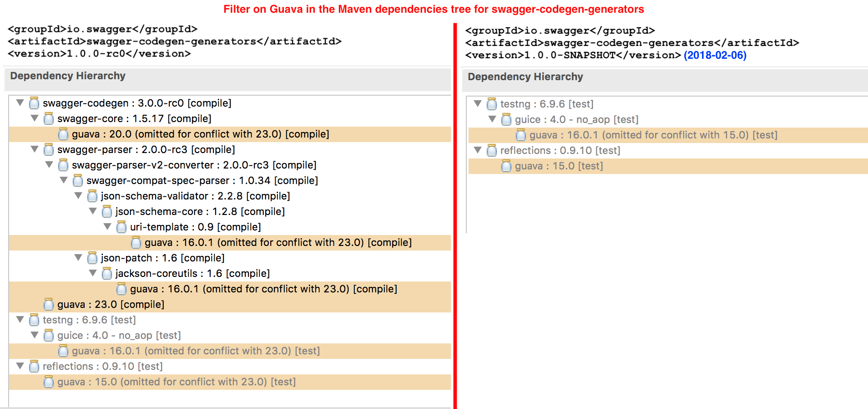
Task: Select 'swagger-parser : 2.0.0-rc3 [compile]' text
Action: (146, 149)
